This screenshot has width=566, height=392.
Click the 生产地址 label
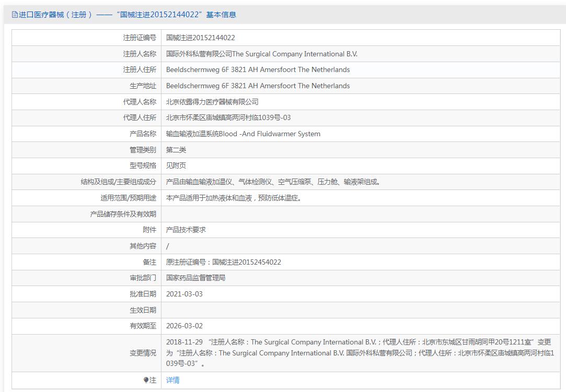coord(143,86)
